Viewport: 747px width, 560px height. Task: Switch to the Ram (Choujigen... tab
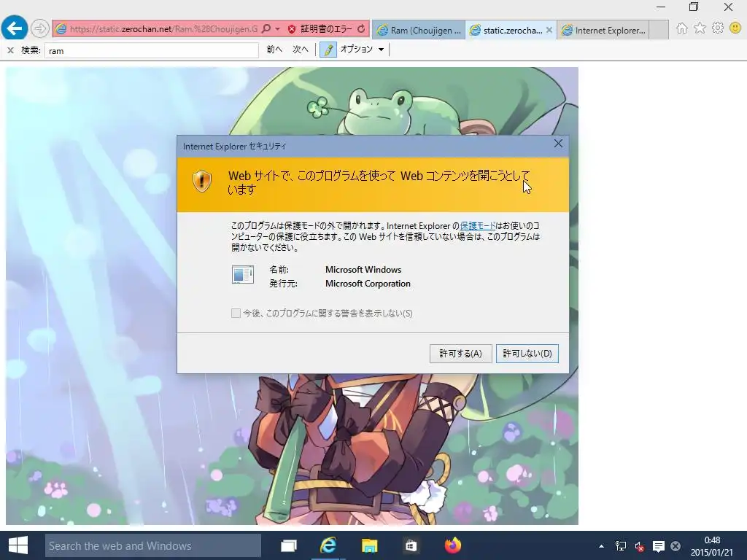point(419,30)
